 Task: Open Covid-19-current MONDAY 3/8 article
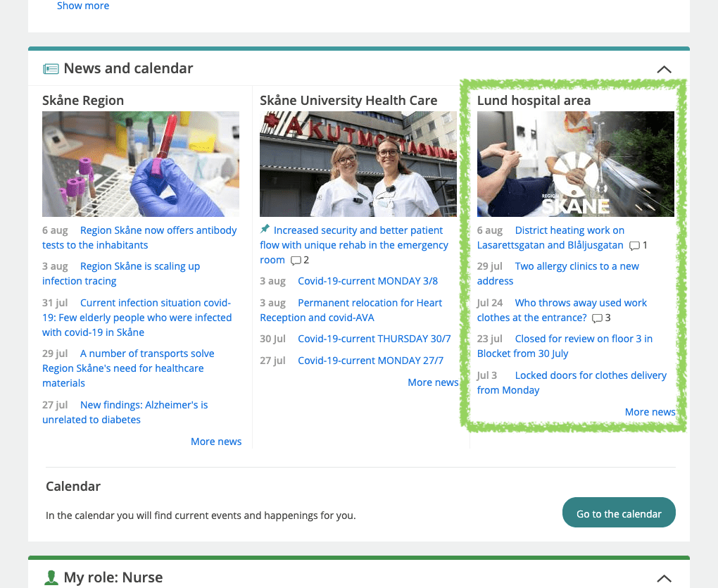[367, 281]
